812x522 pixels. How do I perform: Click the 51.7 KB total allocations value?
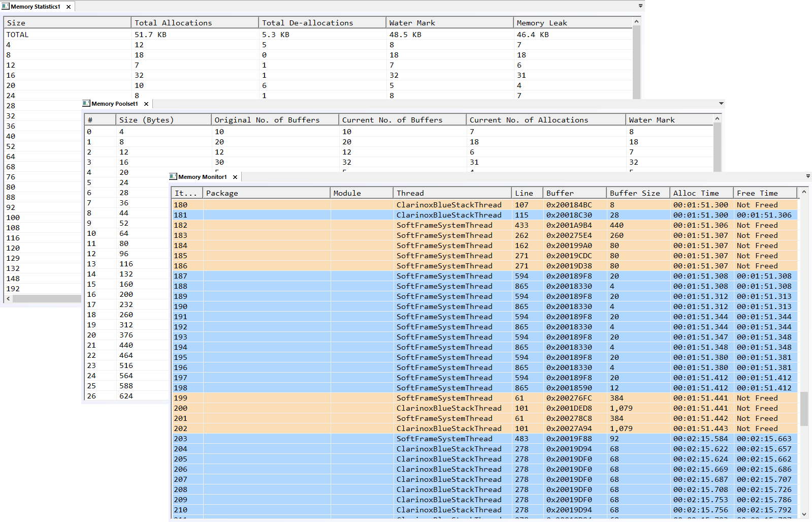tap(150, 35)
